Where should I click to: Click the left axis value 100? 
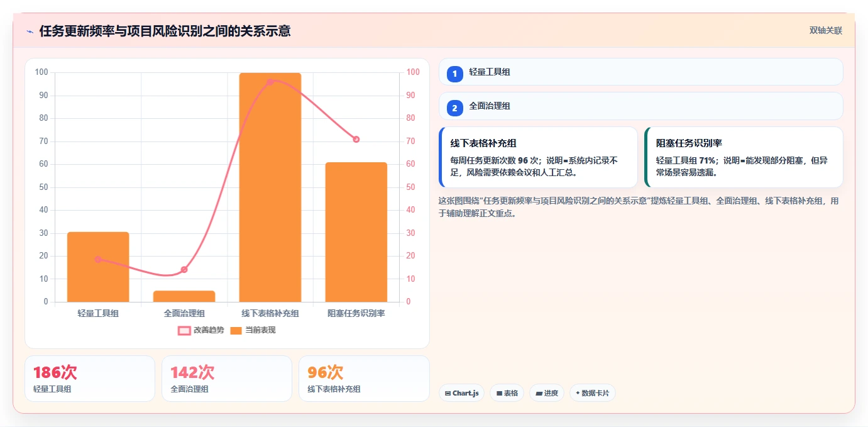41,72
